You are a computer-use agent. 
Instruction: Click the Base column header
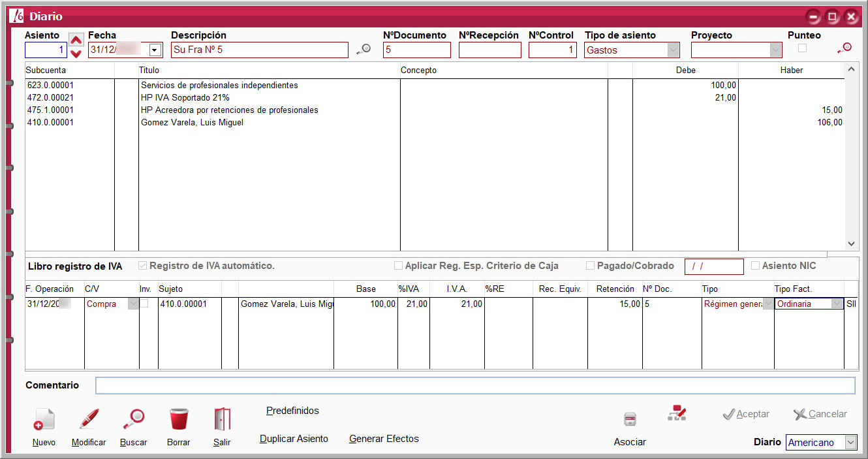coord(366,289)
